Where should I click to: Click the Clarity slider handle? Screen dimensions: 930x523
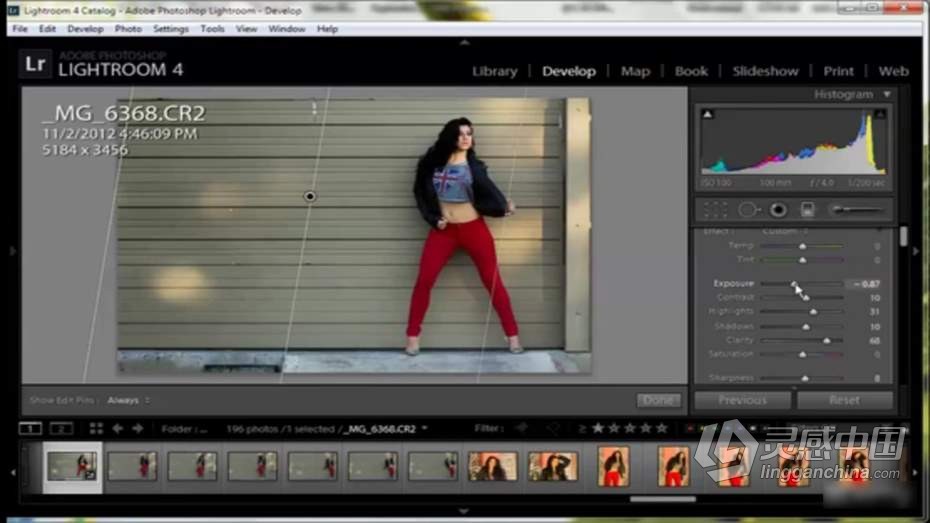(x=826, y=340)
